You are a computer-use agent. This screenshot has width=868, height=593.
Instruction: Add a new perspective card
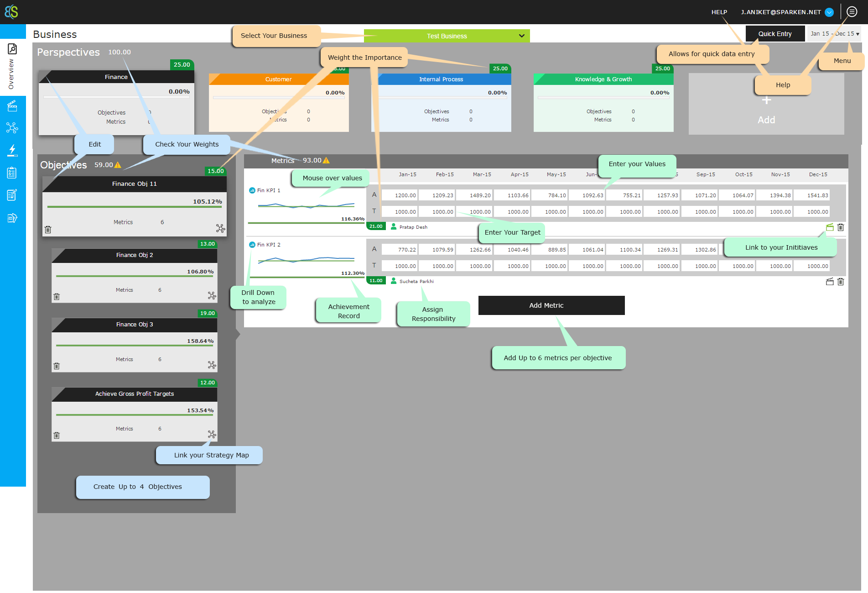pos(766,110)
